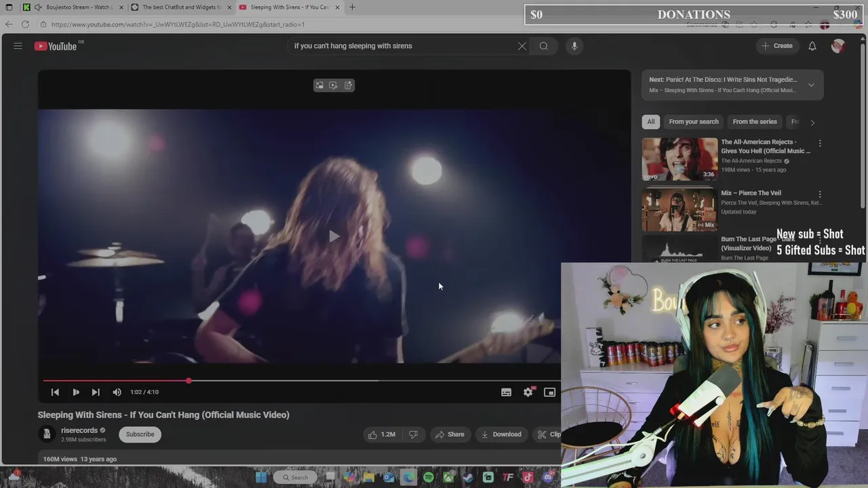Switch to miniplayer mode
868x488 pixels.
tap(550, 392)
